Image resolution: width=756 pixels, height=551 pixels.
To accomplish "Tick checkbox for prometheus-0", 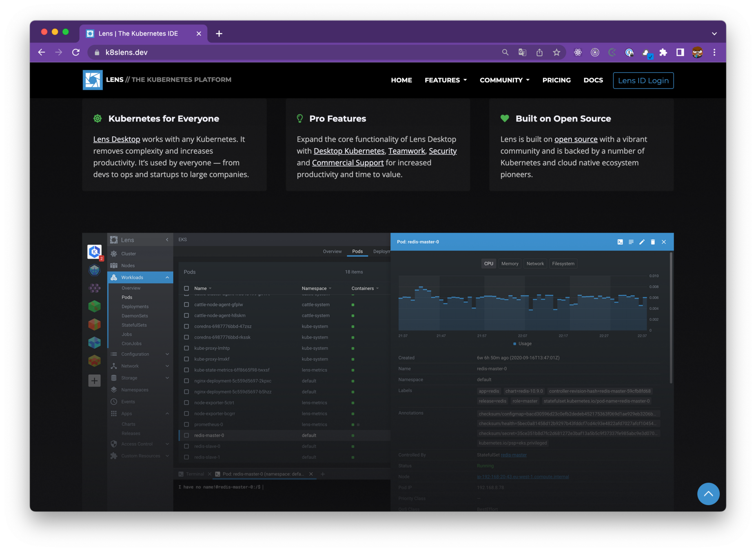I will point(186,424).
